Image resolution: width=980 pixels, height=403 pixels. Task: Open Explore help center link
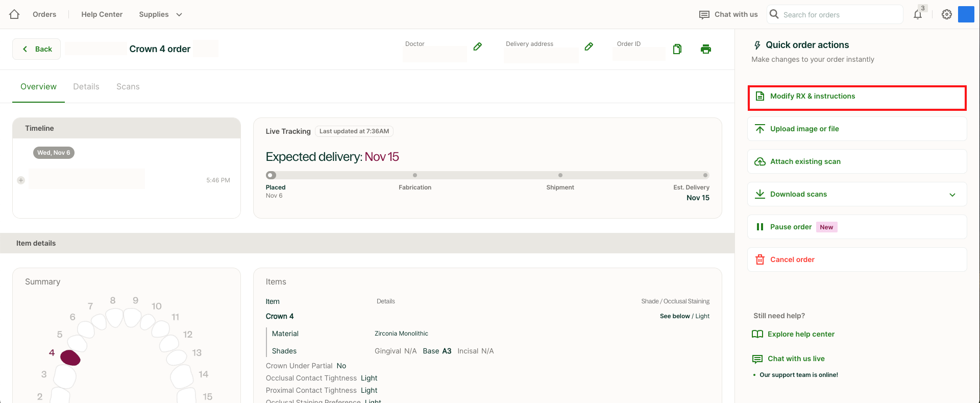[x=800, y=334]
